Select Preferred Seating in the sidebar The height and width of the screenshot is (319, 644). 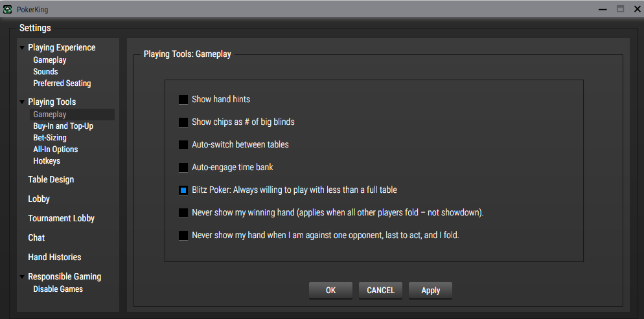[62, 83]
